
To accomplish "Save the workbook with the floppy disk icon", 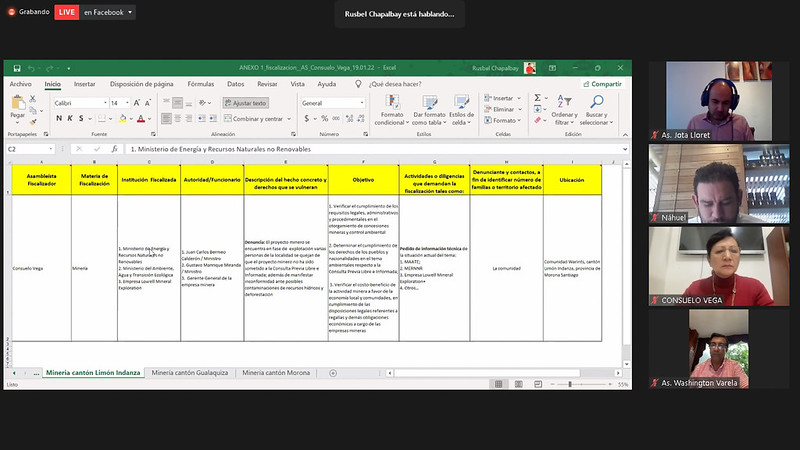I will (x=17, y=68).
